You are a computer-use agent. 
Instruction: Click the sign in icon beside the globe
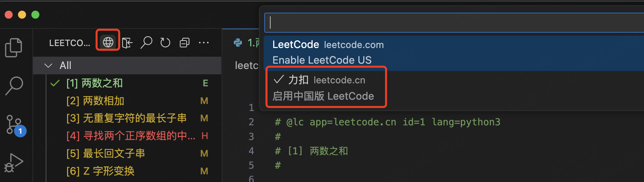(127, 43)
